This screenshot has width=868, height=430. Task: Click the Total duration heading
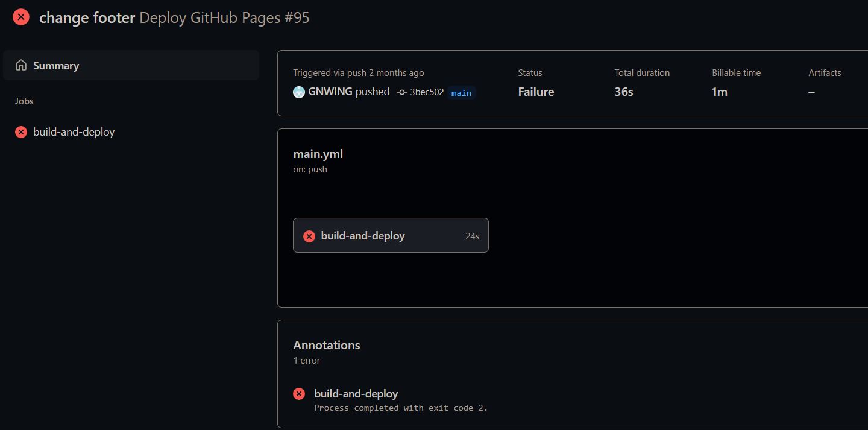tap(642, 72)
